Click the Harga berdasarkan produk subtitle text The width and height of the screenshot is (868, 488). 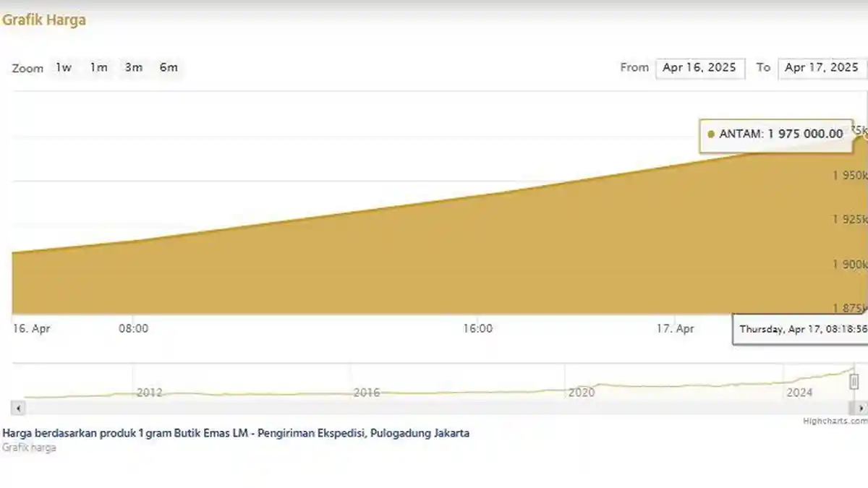[x=236, y=433]
